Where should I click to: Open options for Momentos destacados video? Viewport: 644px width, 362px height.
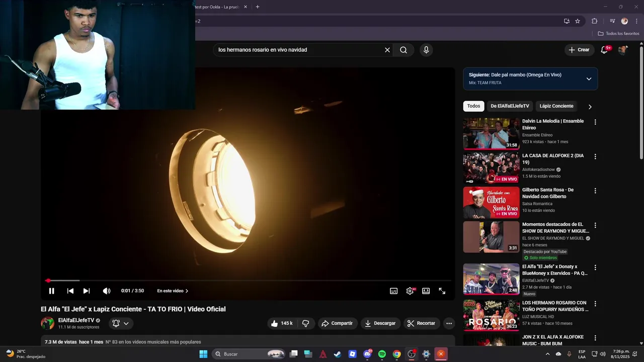click(x=595, y=225)
